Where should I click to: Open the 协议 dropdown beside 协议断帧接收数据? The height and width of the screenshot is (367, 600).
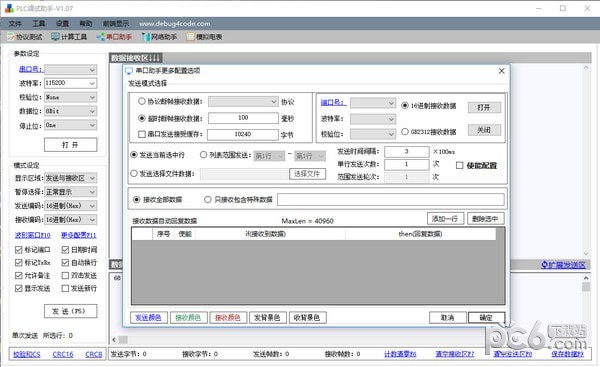[243, 101]
